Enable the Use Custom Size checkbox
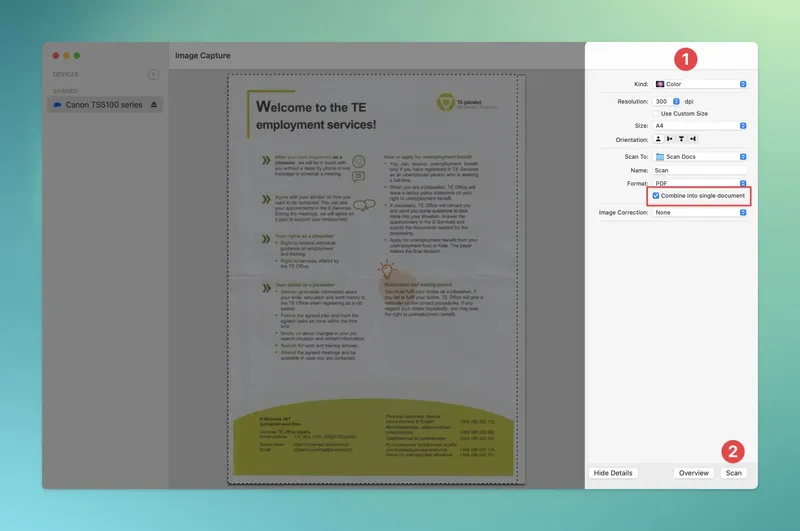Image resolution: width=800 pixels, height=531 pixels. coord(657,114)
